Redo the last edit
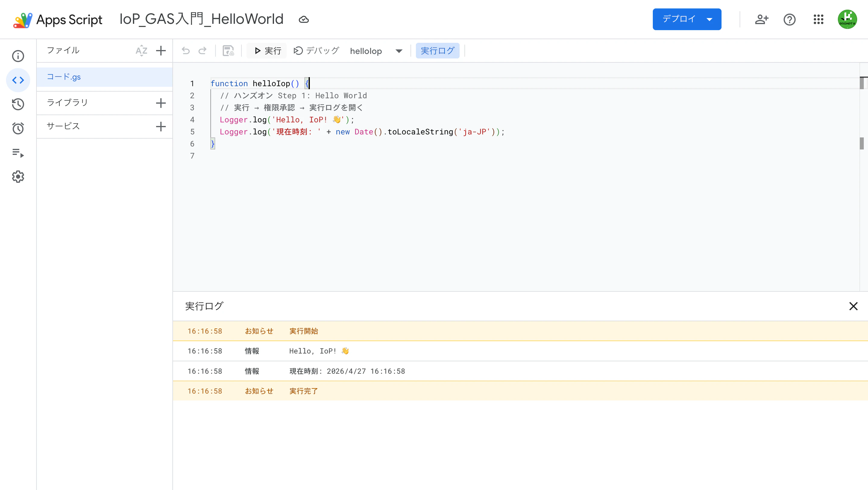The image size is (868, 490). click(203, 51)
